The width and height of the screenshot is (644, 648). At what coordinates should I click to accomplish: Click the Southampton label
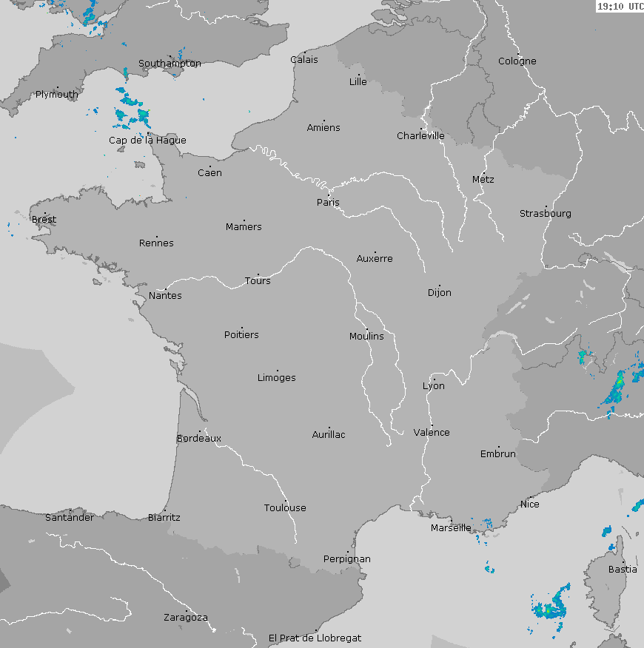tap(170, 64)
